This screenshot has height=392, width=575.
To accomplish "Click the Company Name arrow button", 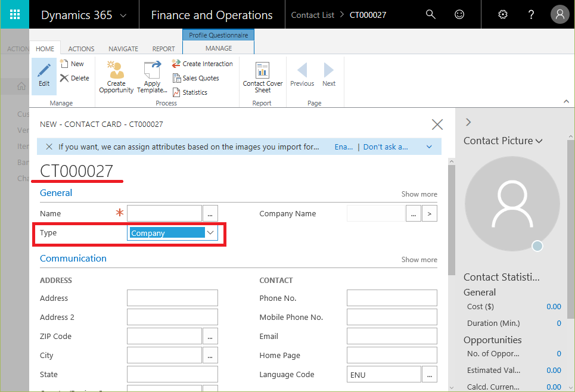I will (x=430, y=213).
